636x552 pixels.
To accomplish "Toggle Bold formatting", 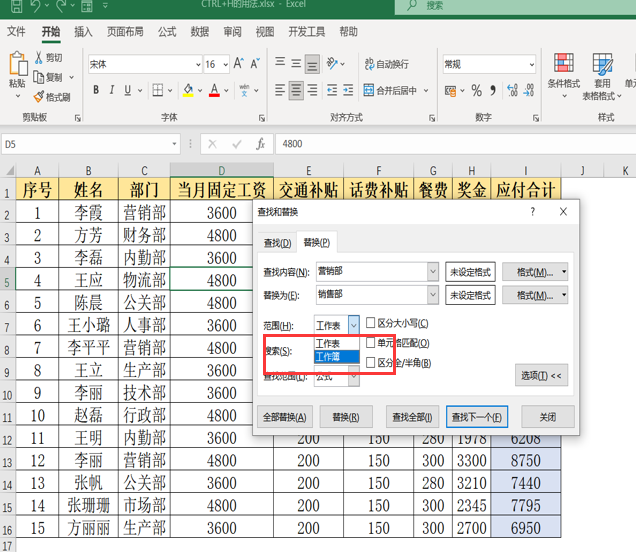I will point(96,90).
